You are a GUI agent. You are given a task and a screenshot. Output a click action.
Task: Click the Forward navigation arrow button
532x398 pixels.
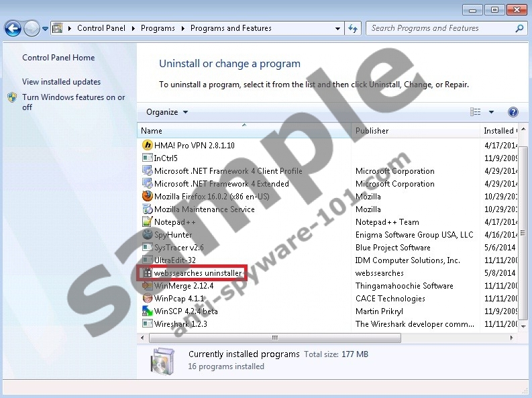(32, 28)
